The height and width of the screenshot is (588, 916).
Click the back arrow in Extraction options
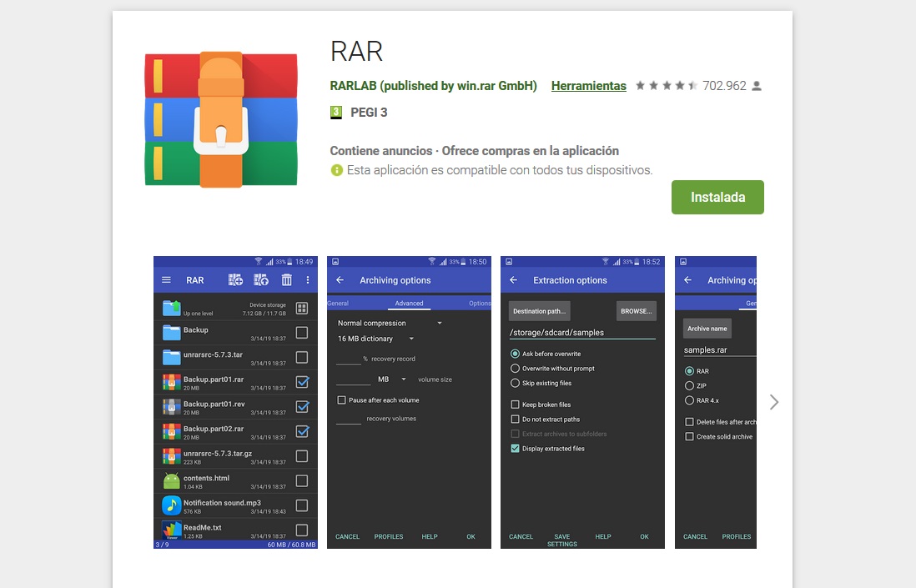(513, 280)
